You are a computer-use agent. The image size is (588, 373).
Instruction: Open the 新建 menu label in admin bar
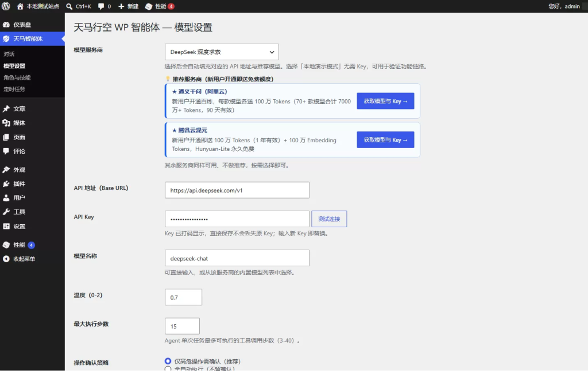[133, 6]
